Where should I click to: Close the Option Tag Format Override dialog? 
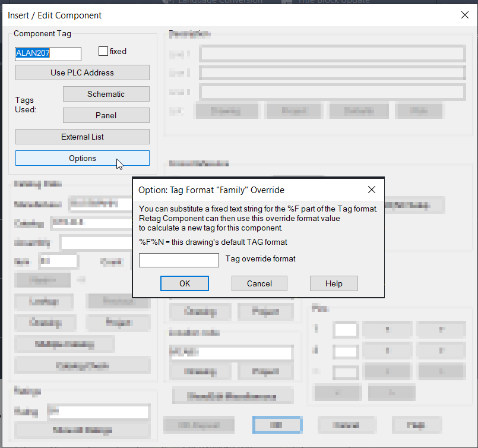click(x=371, y=190)
